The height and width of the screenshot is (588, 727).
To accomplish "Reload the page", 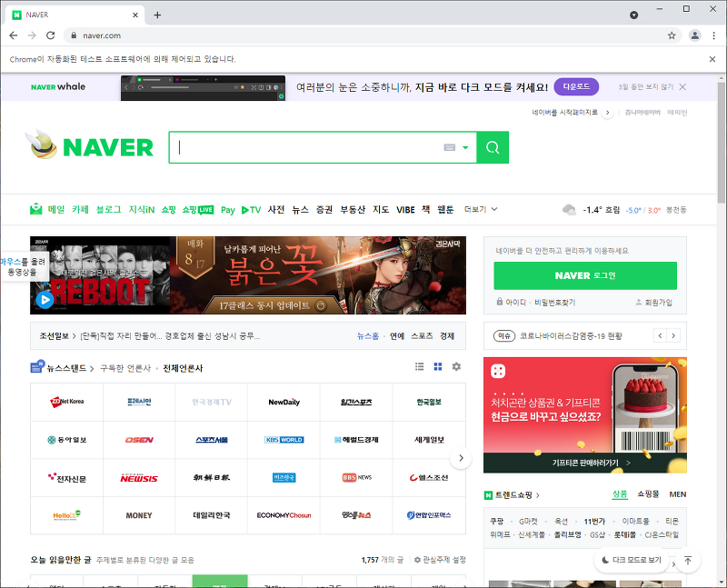I will pos(51,35).
